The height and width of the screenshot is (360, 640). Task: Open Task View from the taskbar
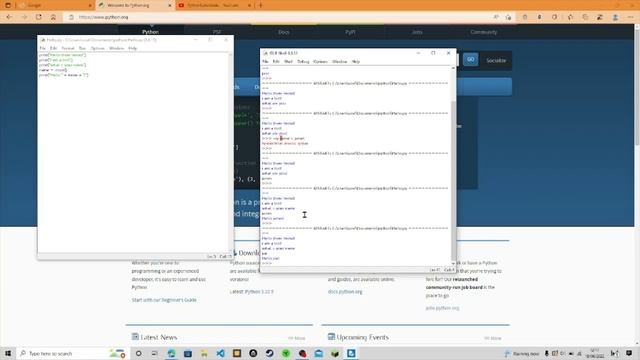pos(155,353)
